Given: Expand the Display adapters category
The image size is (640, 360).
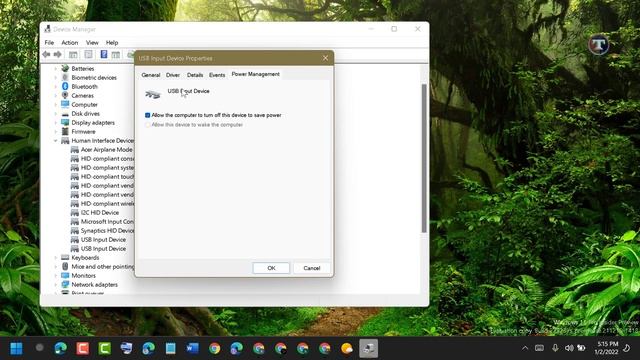Looking at the screenshot, I should pos(56,122).
